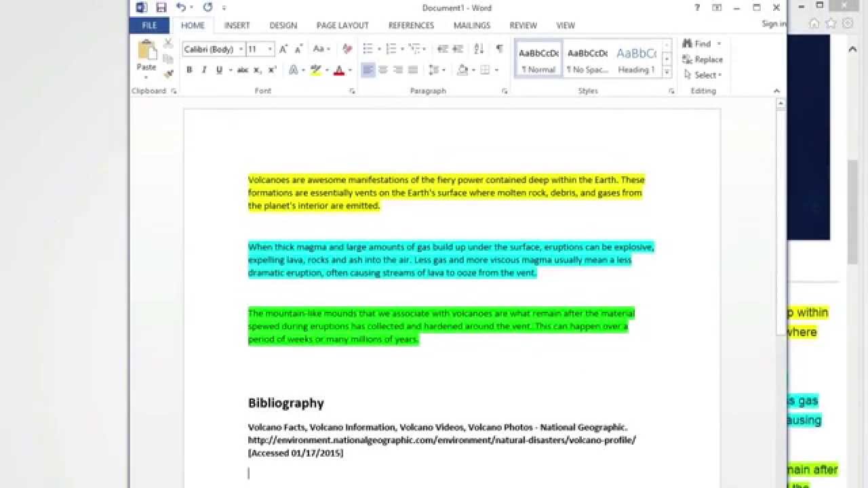Click document scrollbar up arrow
The image size is (868, 488).
coord(781,104)
